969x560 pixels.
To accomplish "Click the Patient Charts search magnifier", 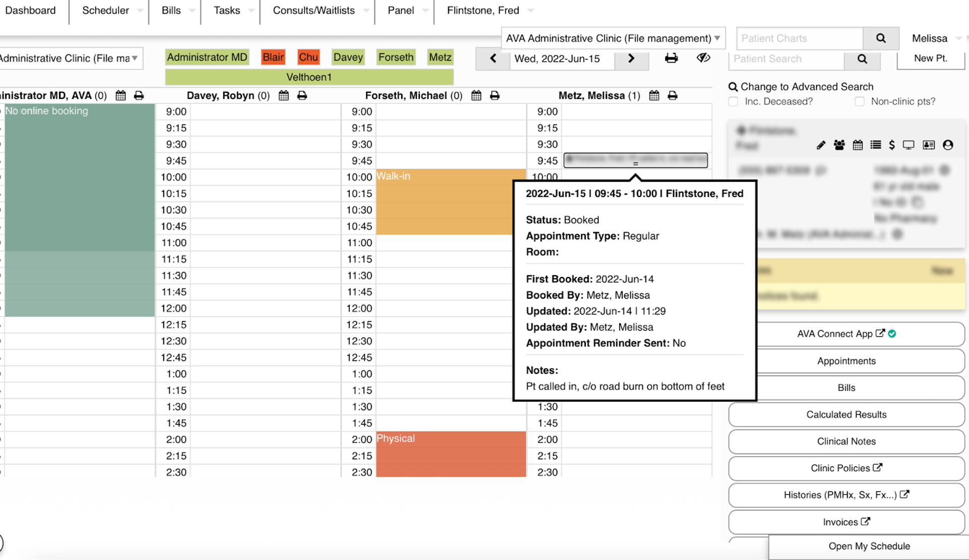I will click(x=881, y=38).
